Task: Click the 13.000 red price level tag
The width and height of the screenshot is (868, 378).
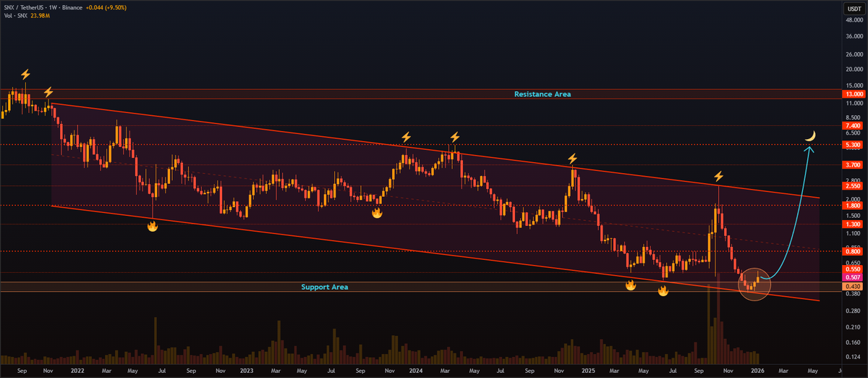Action: 854,94
